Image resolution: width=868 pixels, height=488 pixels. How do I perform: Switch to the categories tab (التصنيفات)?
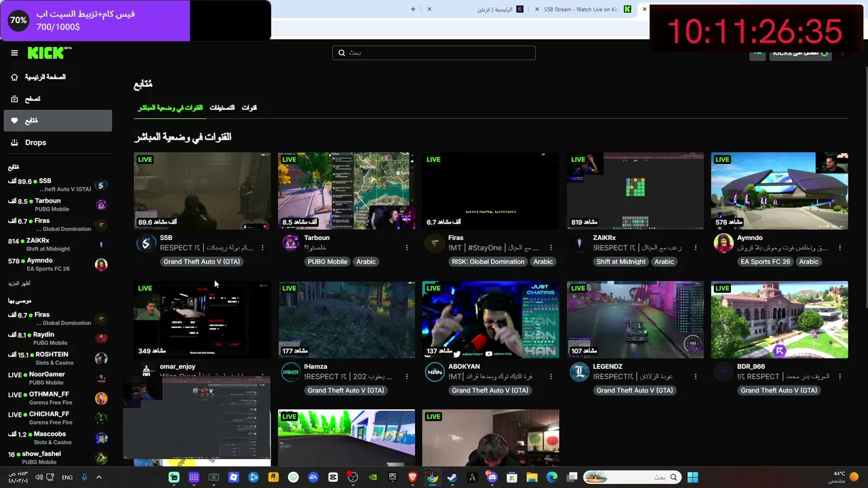point(222,108)
